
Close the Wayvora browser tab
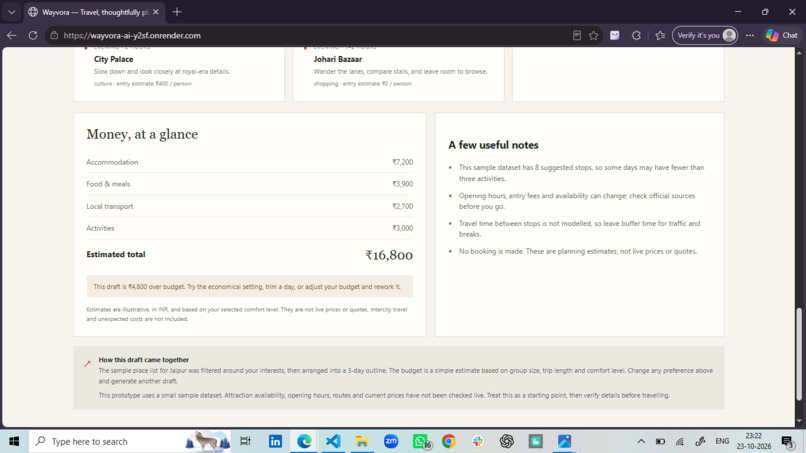(x=156, y=12)
